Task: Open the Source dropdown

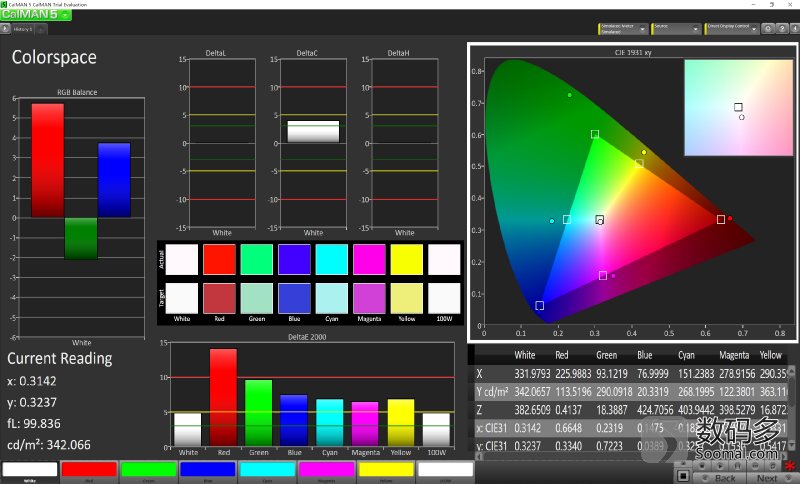Action: [x=676, y=29]
